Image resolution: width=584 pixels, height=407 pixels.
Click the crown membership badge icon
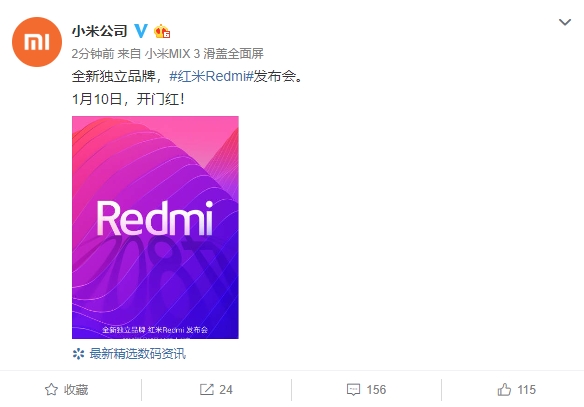tap(162, 31)
